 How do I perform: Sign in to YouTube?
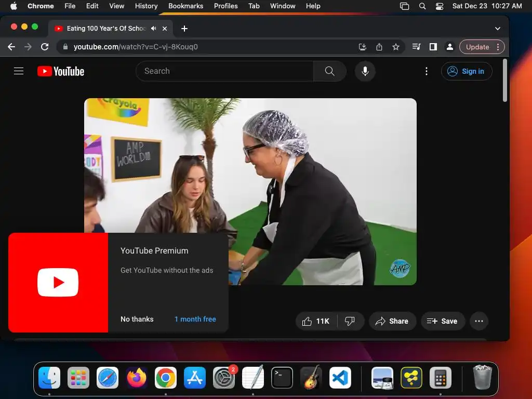tap(467, 71)
